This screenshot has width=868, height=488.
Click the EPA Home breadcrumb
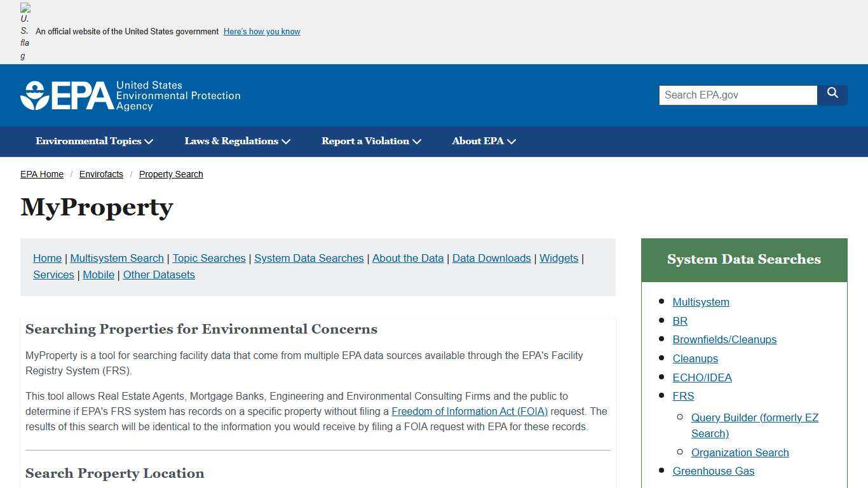[42, 174]
